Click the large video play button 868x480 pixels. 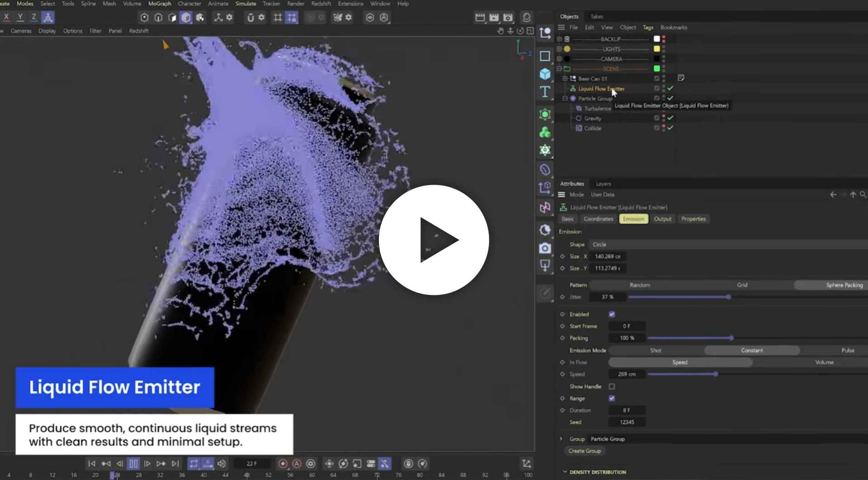(434, 240)
